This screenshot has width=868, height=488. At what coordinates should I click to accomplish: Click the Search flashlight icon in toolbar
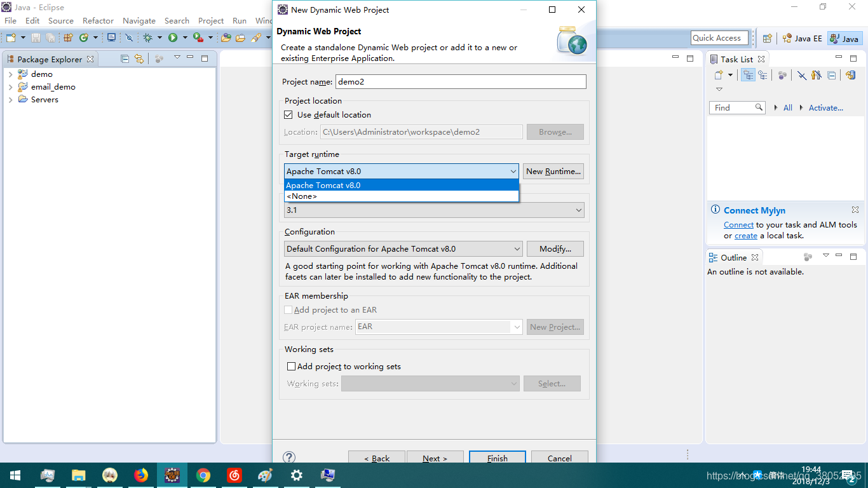tap(255, 38)
